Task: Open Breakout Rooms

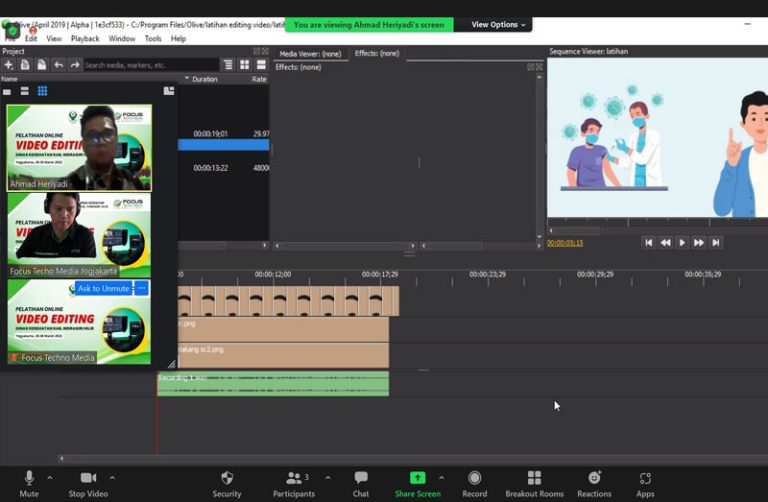Action: click(535, 478)
